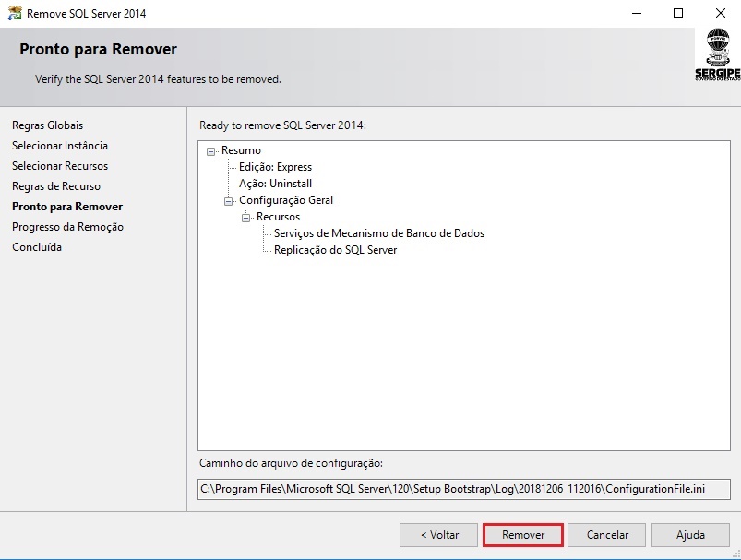This screenshot has height=560, width=741.
Task: Click the Remover button
Action: [522, 535]
